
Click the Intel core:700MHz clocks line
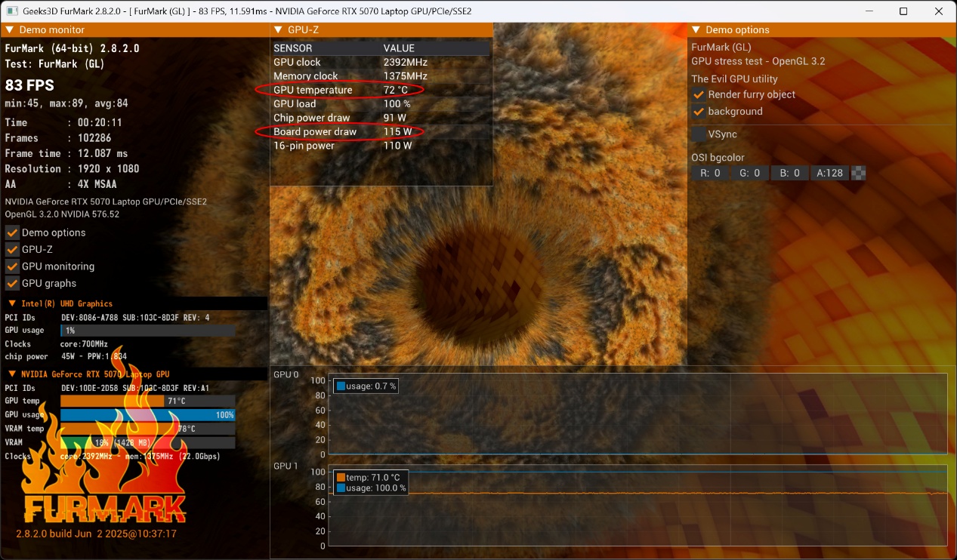57,344
